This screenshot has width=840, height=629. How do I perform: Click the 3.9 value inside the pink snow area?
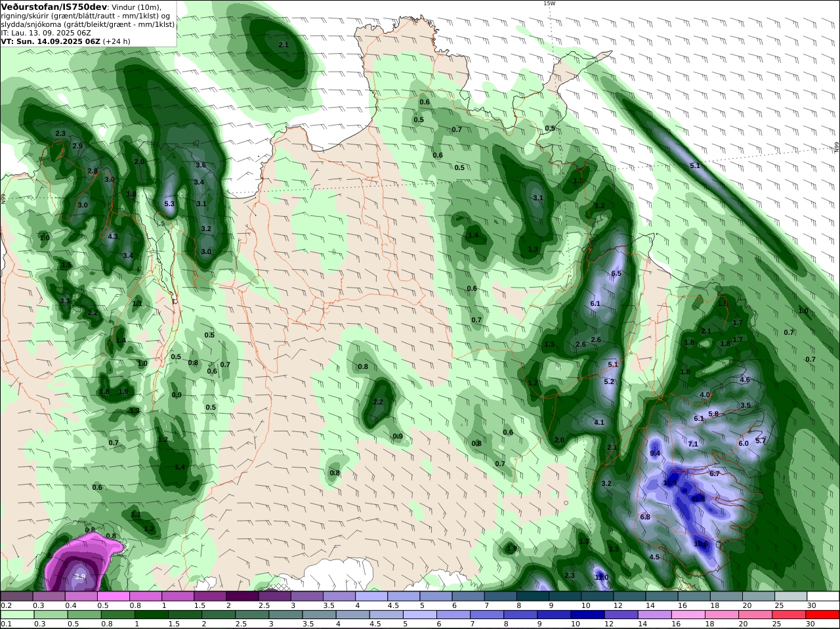pyautogui.click(x=80, y=576)
